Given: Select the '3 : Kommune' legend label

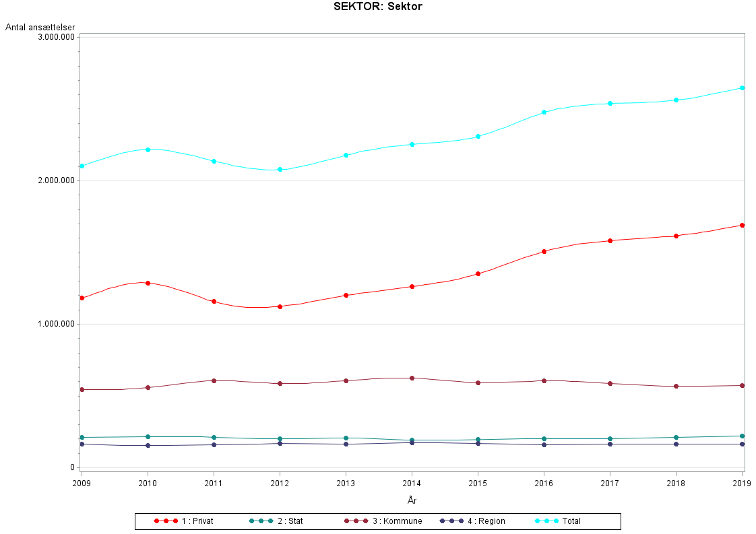Looking at the screenshot, I should pyautogui.click(x=397, y=521).
